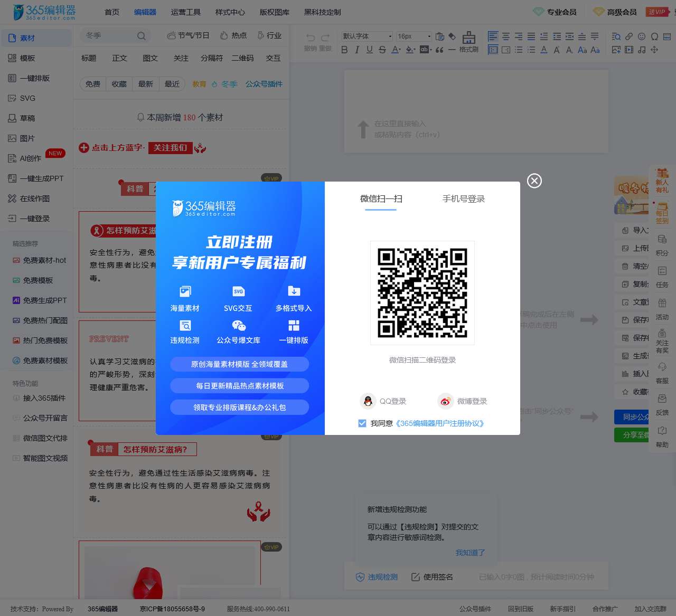Close the login popup with X

[x=534, y=181]
